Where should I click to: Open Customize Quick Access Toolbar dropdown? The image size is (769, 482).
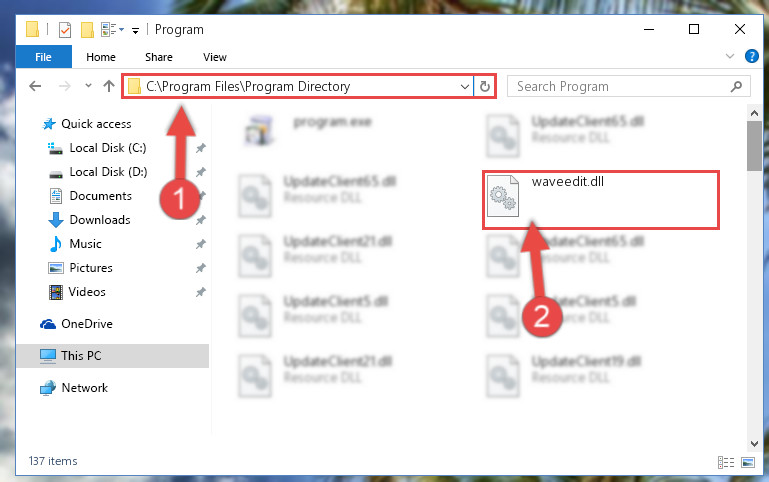pyautogui.click(x=135, y=31)
